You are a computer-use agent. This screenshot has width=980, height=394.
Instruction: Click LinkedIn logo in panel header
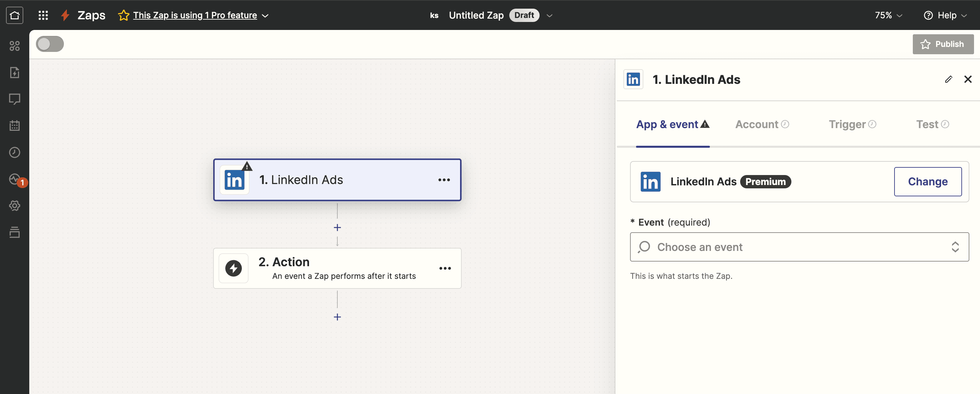pyautogui.click(x=633, y=79)
